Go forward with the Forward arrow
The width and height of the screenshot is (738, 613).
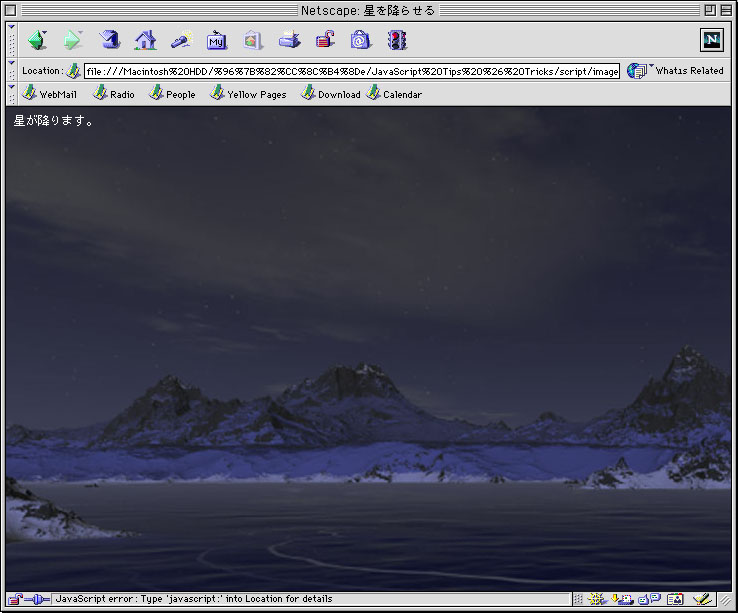(x=73, y=40)
